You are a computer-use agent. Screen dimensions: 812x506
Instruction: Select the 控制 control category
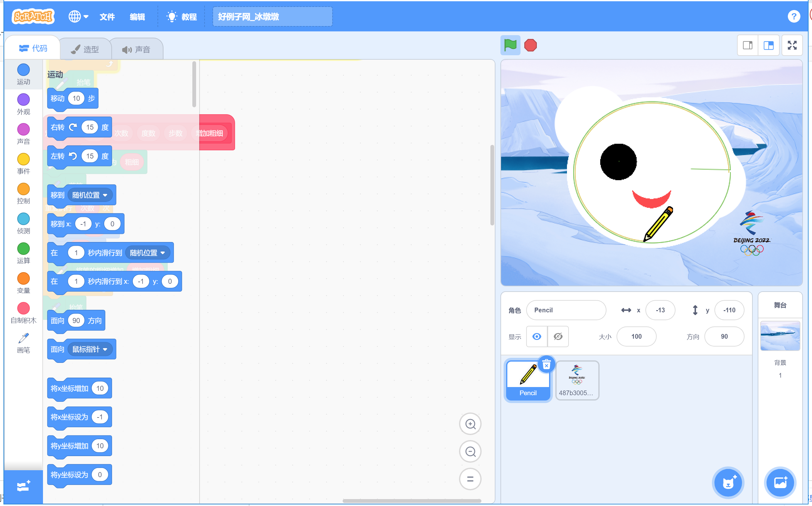(x=24, y=193)
